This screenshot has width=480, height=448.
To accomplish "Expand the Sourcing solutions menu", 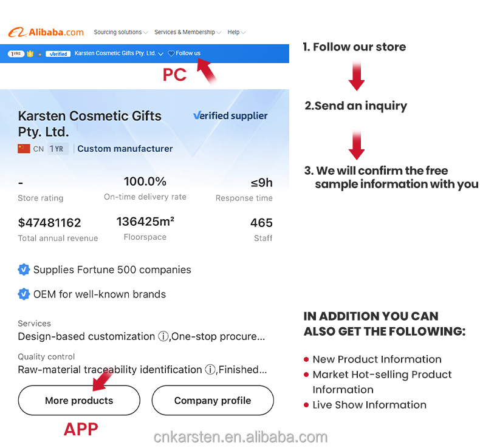I will 120,32.
